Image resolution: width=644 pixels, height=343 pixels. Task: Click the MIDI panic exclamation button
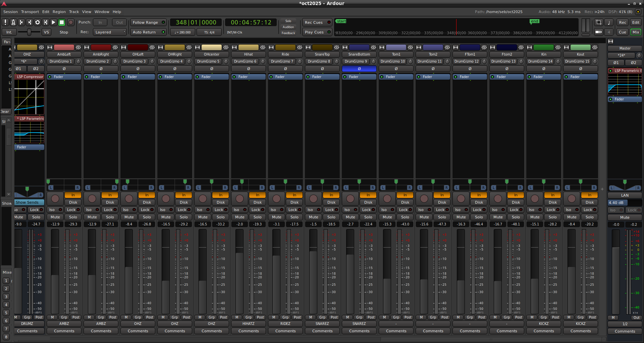[x=5, y=22]
